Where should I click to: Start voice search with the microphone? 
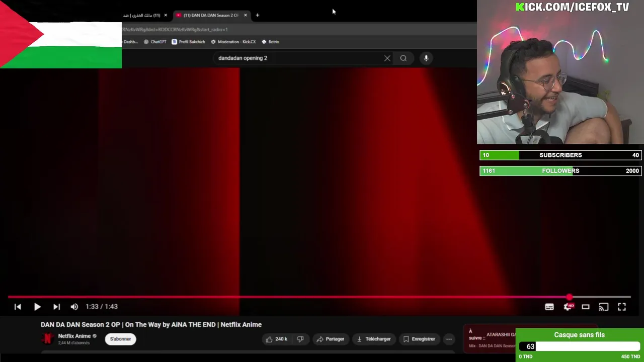(x=426, y=58)
